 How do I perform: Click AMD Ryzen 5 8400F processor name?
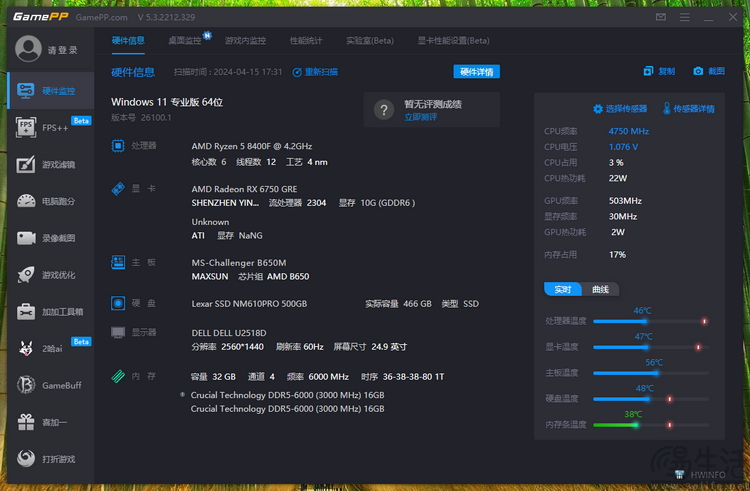coord(252,146)
